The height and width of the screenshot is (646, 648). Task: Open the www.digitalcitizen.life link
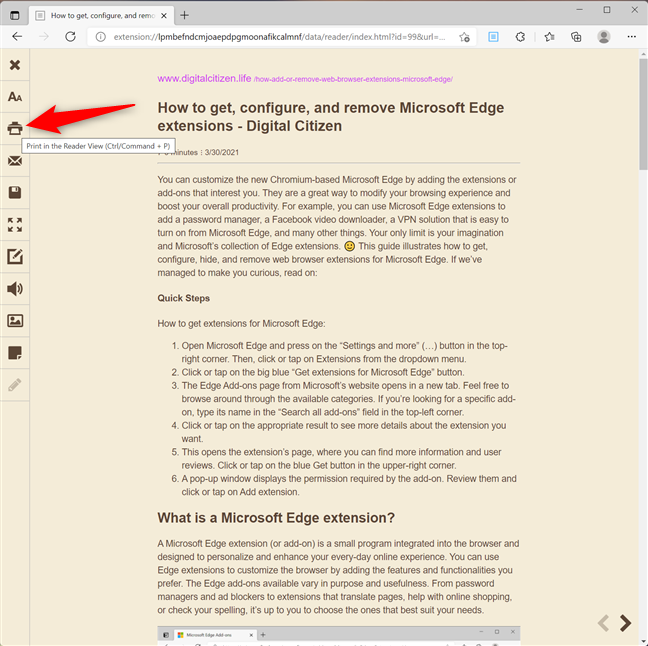[x=204, y=79]
